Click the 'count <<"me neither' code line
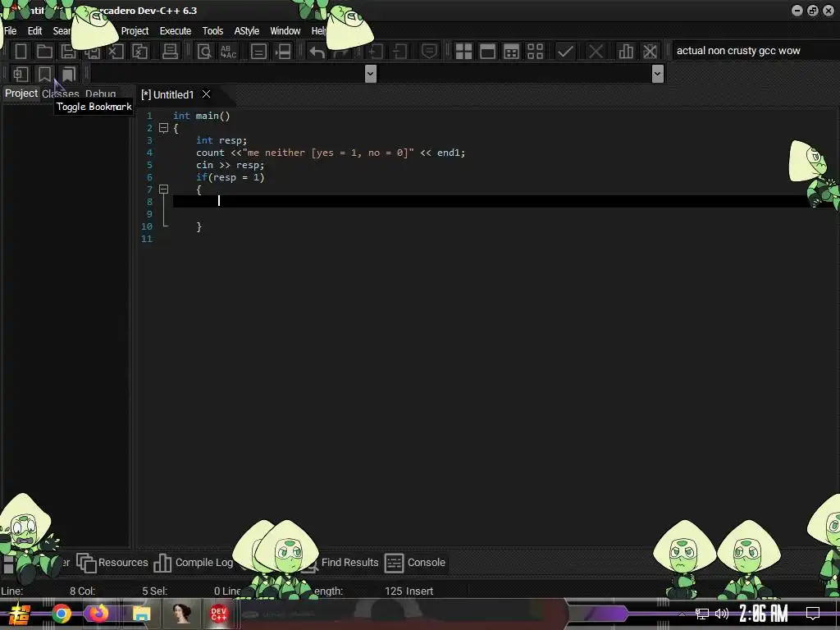The height and width of the screenshot is (630, 840). (x=331, y=153)
